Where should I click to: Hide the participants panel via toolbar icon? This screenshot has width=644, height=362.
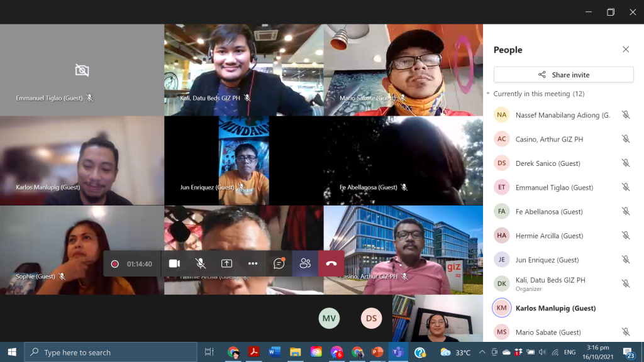(x=305, y=264)
